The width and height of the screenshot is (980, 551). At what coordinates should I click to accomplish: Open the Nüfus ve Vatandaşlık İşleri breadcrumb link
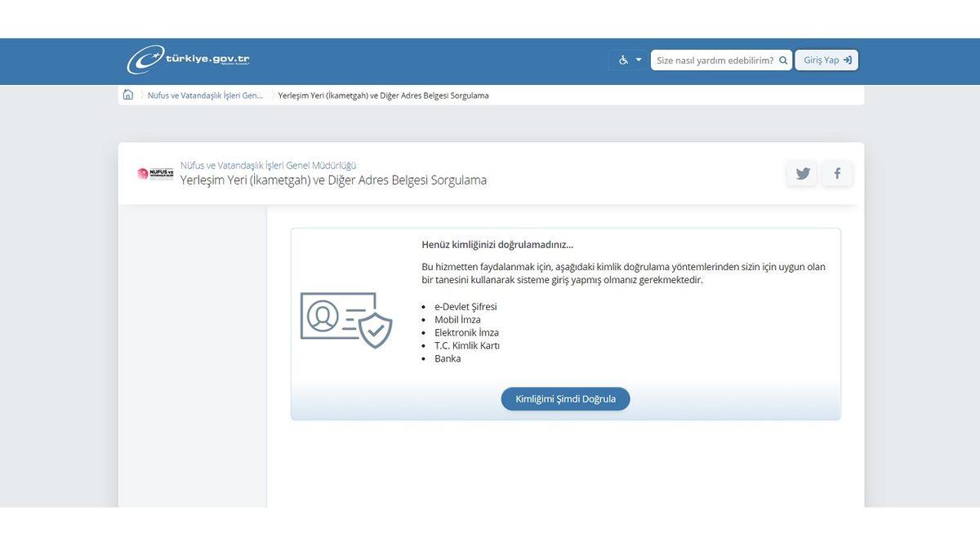coord(204,94)
